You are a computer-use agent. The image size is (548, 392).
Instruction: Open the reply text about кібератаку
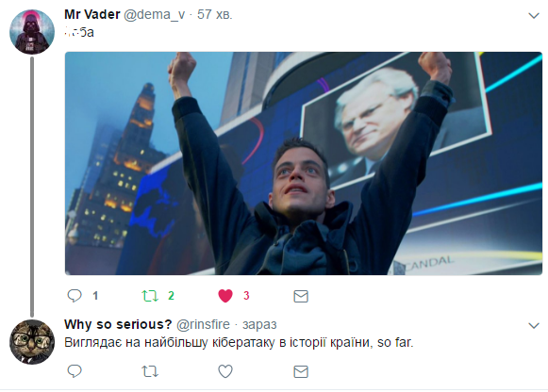tap(239, 342)
